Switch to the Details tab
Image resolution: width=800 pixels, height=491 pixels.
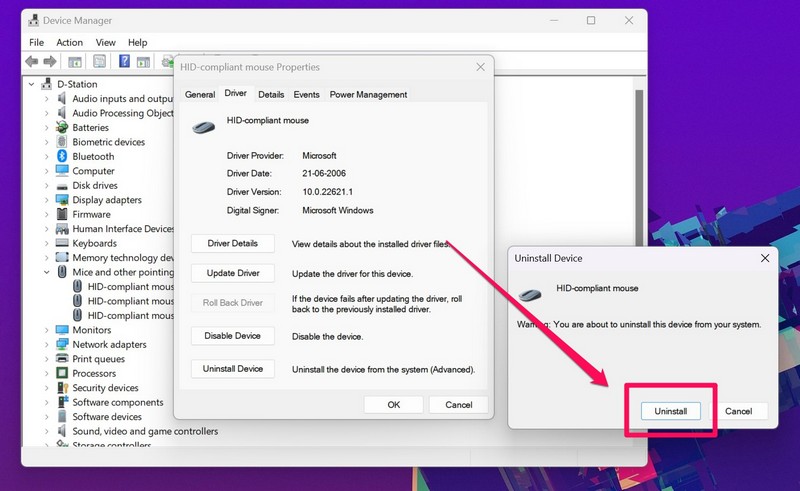[270, 94]
